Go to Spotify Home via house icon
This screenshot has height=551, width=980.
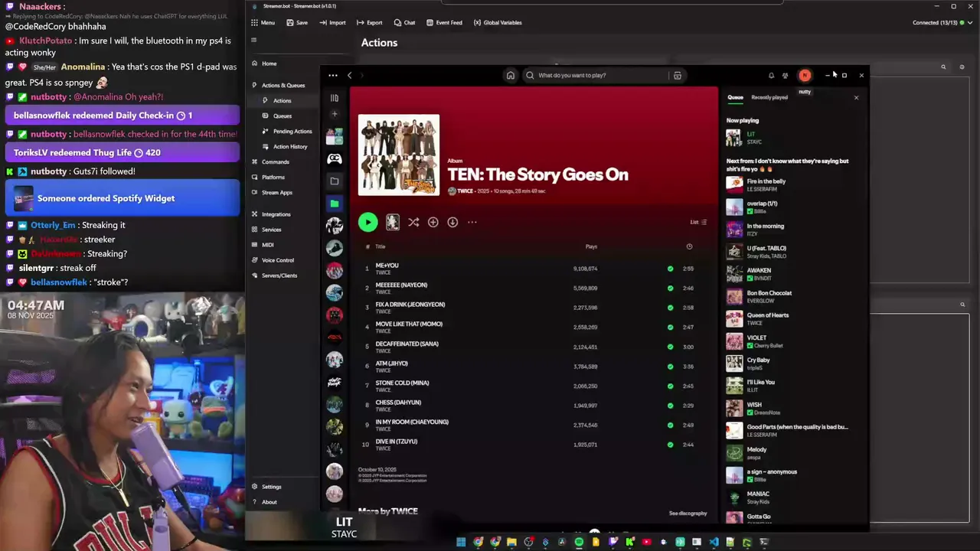[511, 75]
